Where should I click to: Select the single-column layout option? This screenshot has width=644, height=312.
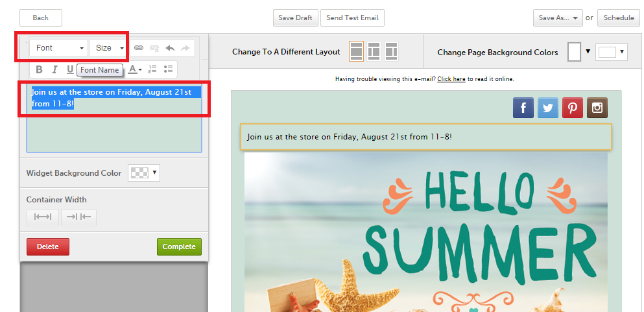(x=356, y=51)
